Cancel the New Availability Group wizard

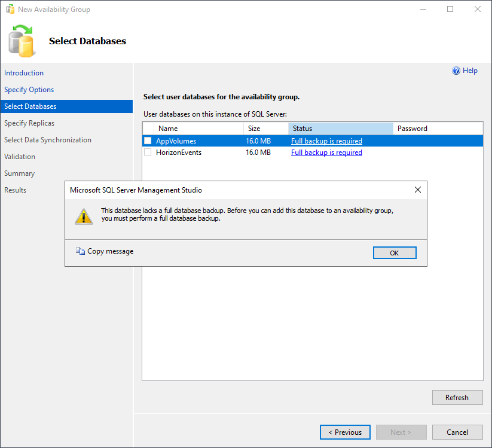[x=457, y=432]
